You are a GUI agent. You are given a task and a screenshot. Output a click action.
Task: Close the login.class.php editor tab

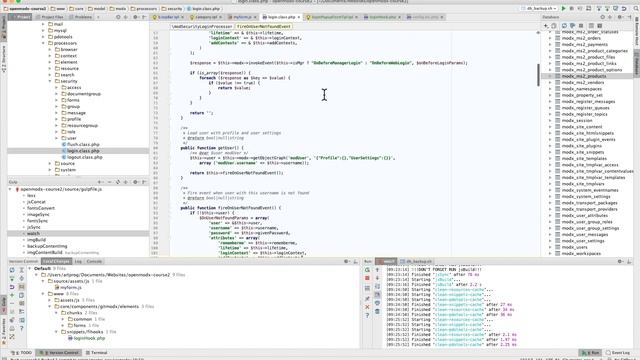pyautogui.click(x=299, y=17)
